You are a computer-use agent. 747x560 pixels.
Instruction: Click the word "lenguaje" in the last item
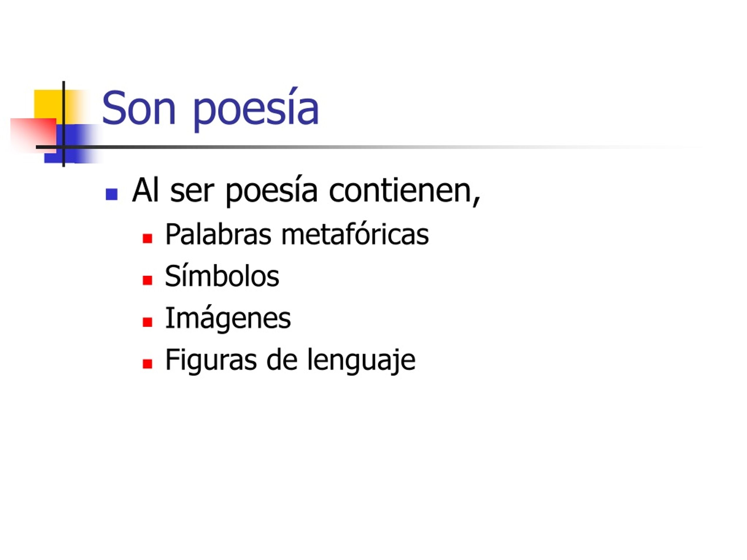click(x=361, y=360)
